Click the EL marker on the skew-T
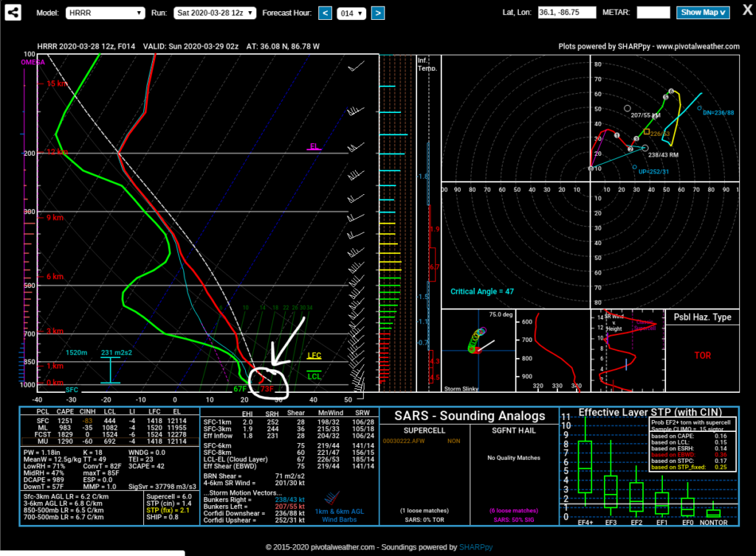The height and width of the screenshot is (556, 756). [315, 147]
